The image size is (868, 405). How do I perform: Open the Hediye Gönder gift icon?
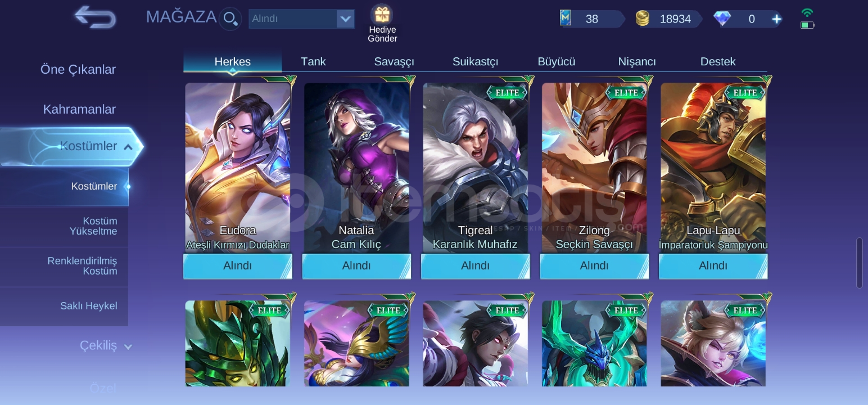pyautogui.click(x=382, y=14)
